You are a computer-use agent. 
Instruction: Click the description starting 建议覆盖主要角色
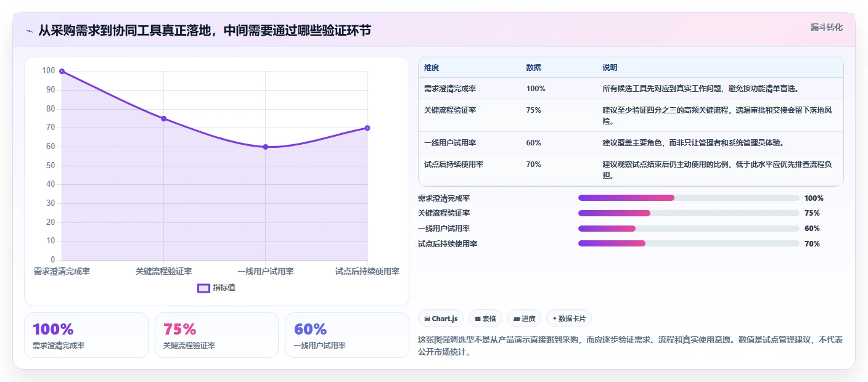coord(693,143)
